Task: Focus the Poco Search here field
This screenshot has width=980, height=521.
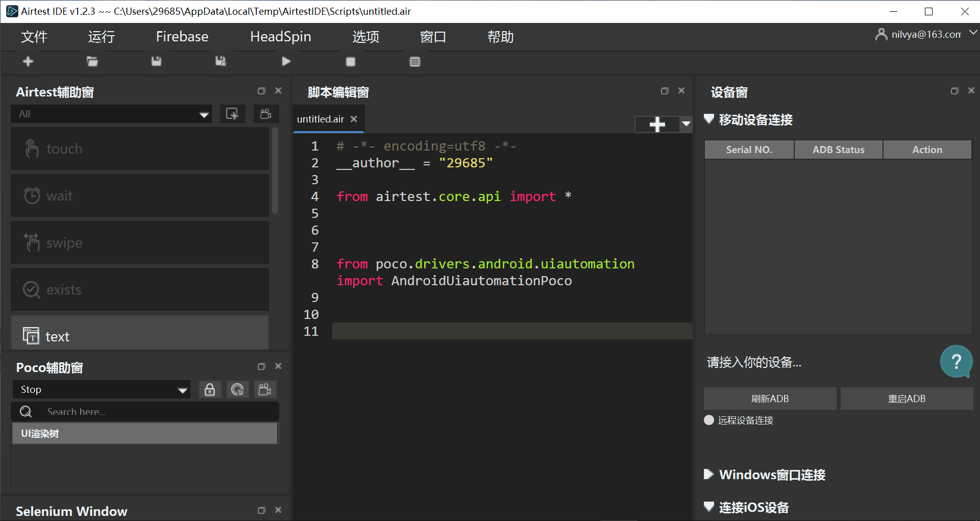Action: pyautogui.click(x=145, y=411)
